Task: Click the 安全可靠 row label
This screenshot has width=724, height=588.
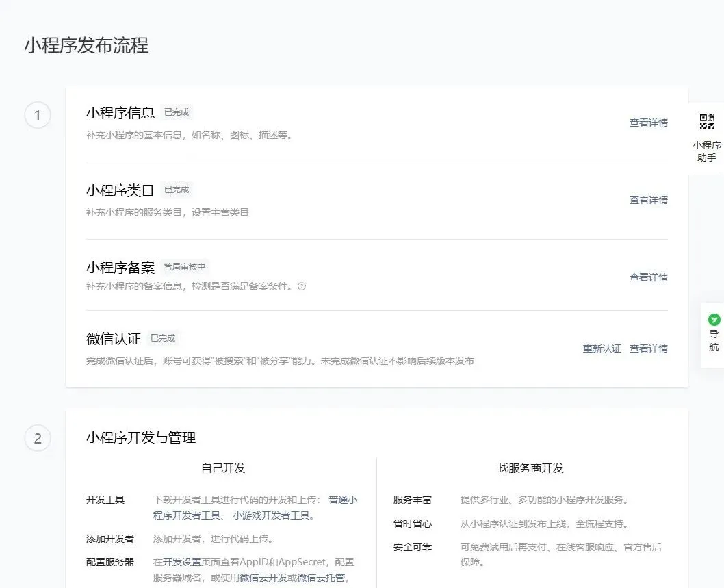Action: tap(413, 548)
